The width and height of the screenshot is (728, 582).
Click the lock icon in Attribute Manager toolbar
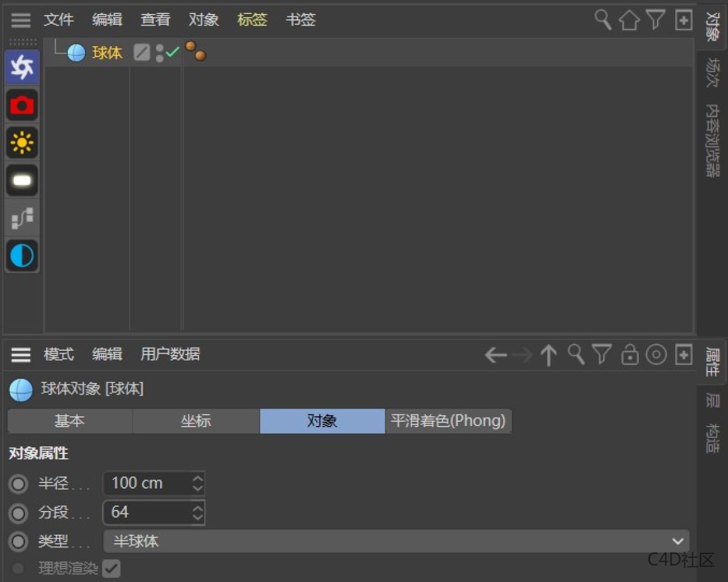click(x=630, y=355)
